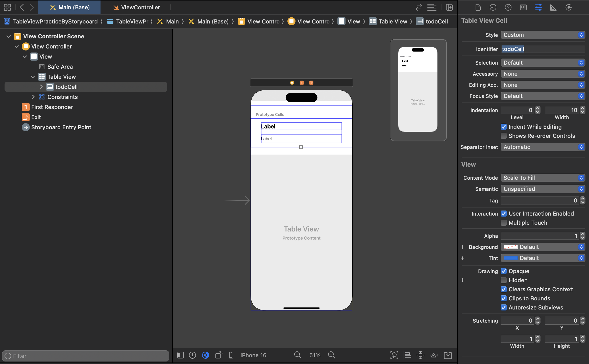
Task: Click the Tint color swatch
Action: tap(510, 258)
